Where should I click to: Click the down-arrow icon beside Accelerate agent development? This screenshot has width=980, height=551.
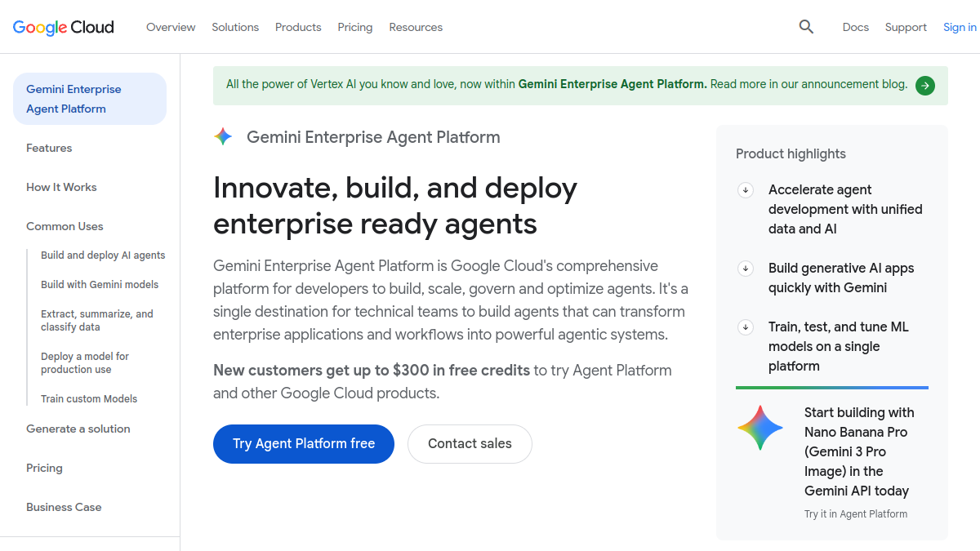coord(746,190)
